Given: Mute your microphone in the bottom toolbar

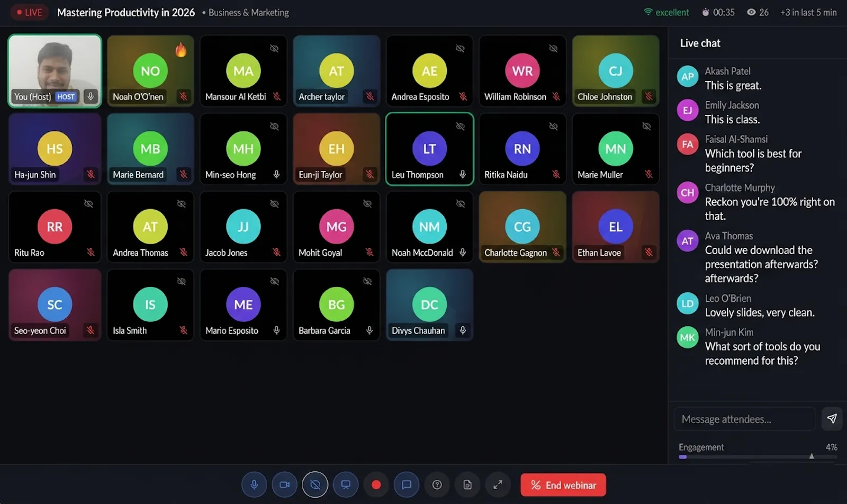Looking at the screenshot, I should pos(254,484).
